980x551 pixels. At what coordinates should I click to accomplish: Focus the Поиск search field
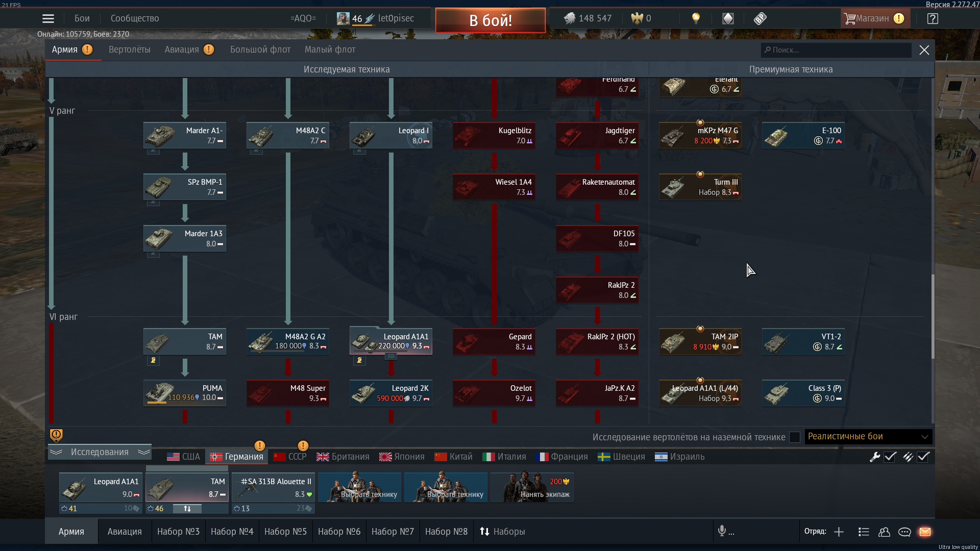tap(836, 50)
